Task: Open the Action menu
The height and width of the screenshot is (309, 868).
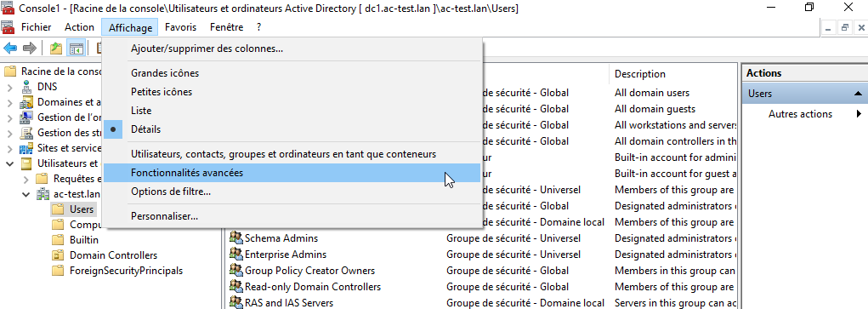Action: coord(79,26)
